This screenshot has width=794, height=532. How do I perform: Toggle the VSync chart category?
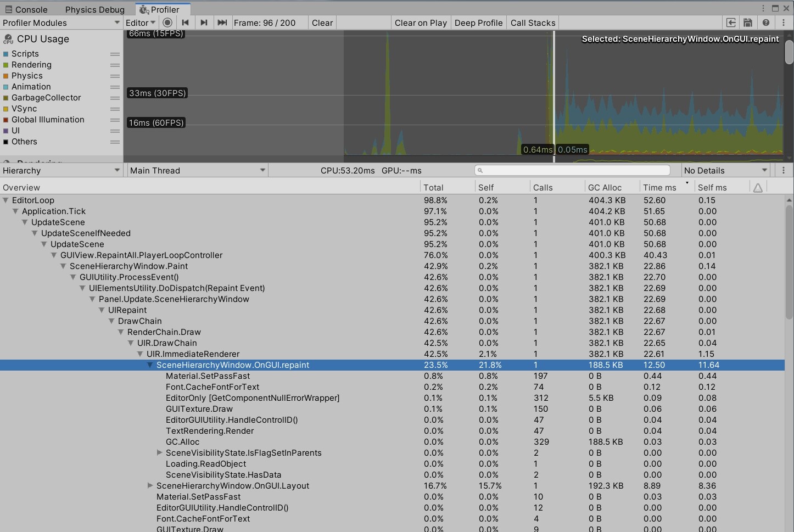click(x=5, y=109)
